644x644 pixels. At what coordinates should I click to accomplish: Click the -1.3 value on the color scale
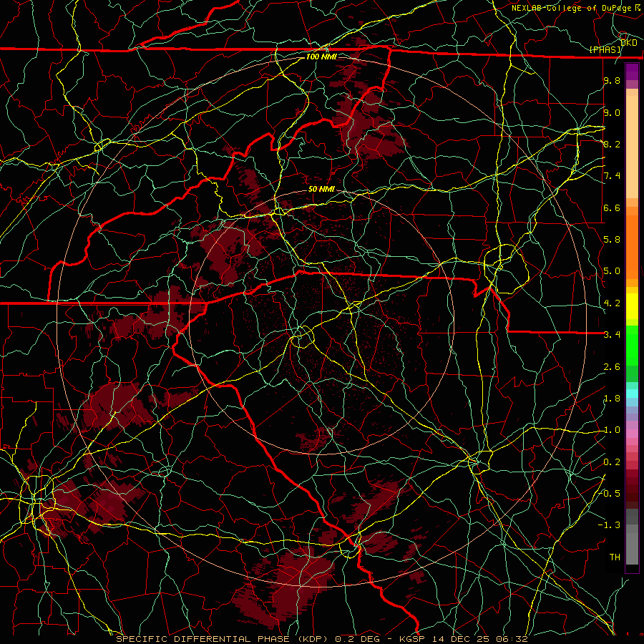coord(610,525)
